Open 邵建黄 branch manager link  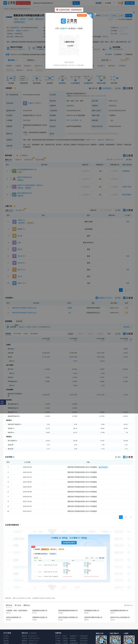[x=69, y=308]
